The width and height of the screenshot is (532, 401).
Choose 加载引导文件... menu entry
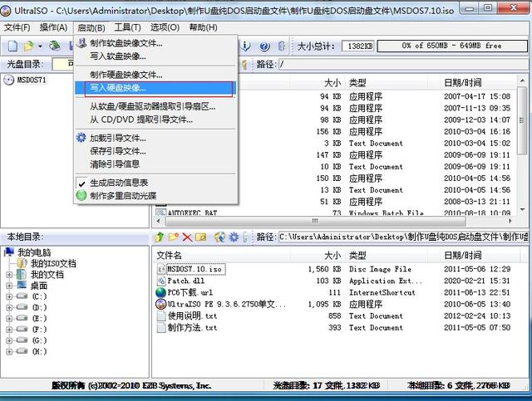(155, 139)
